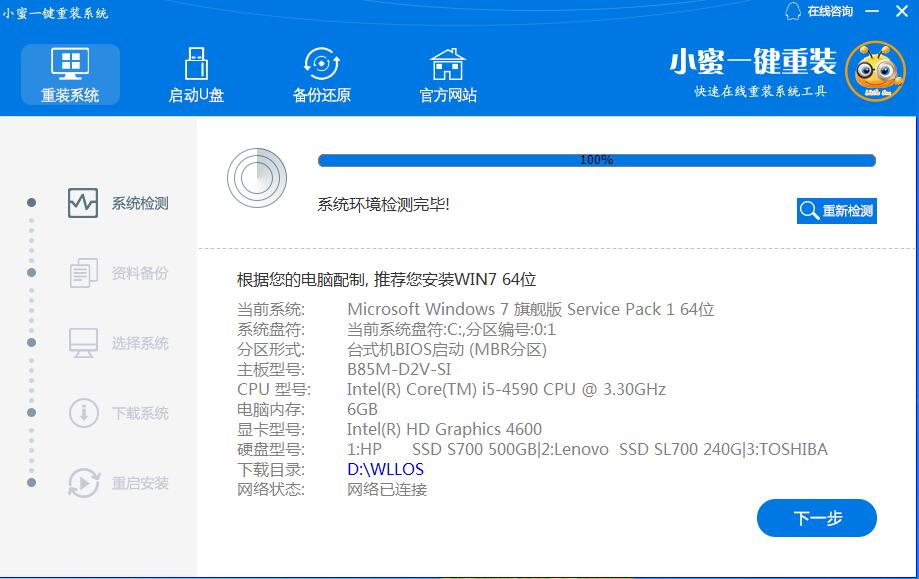Switch to the 重装系统 tab
The image size is (919, 579).
69,74
